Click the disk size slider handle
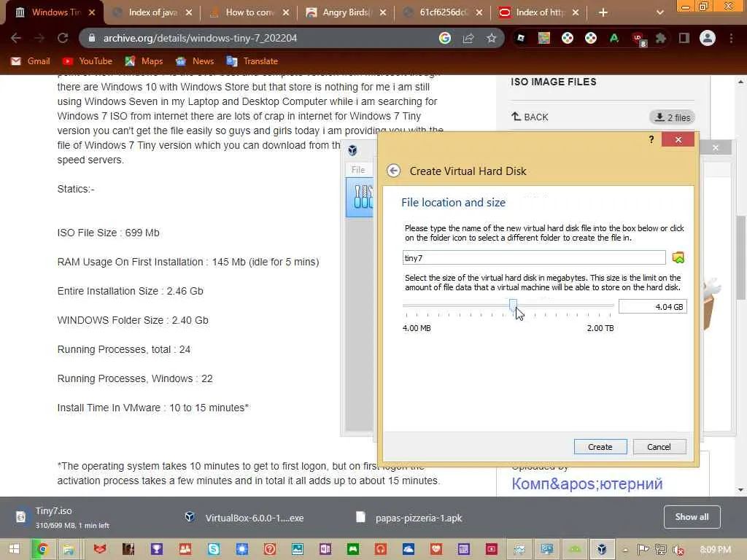Screen dimensions: 747x560 point(513,305)
